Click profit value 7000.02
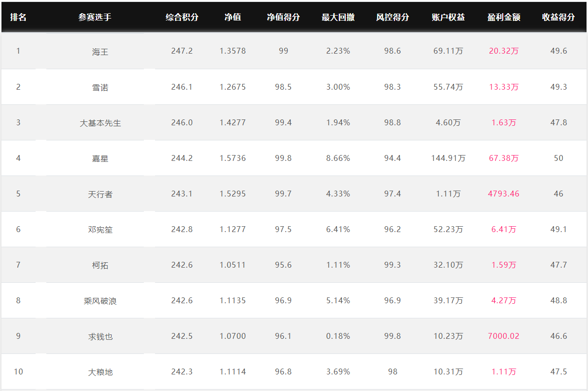Image resolution: width=588 pixels, height=391 pixels. (504, 336)
